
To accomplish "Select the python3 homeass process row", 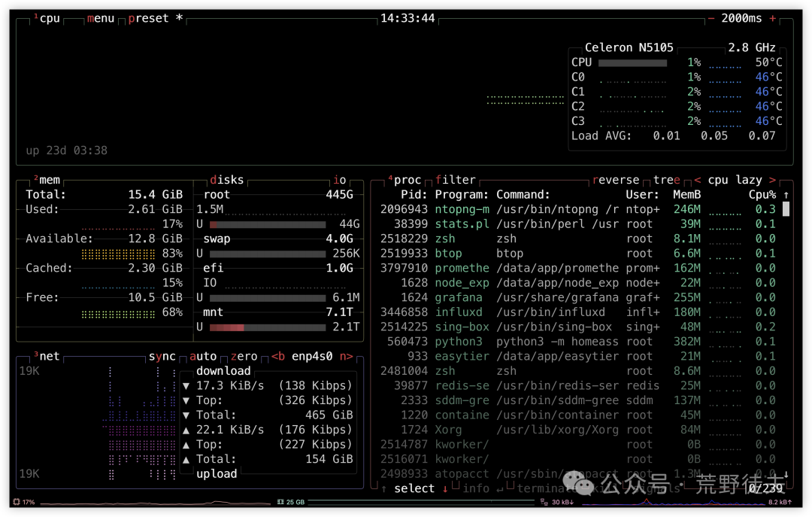I will tap(578, 342).
